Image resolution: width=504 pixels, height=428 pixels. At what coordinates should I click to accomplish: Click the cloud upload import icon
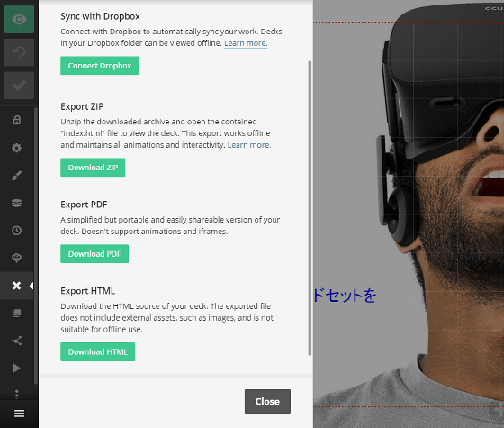point(17,258)
